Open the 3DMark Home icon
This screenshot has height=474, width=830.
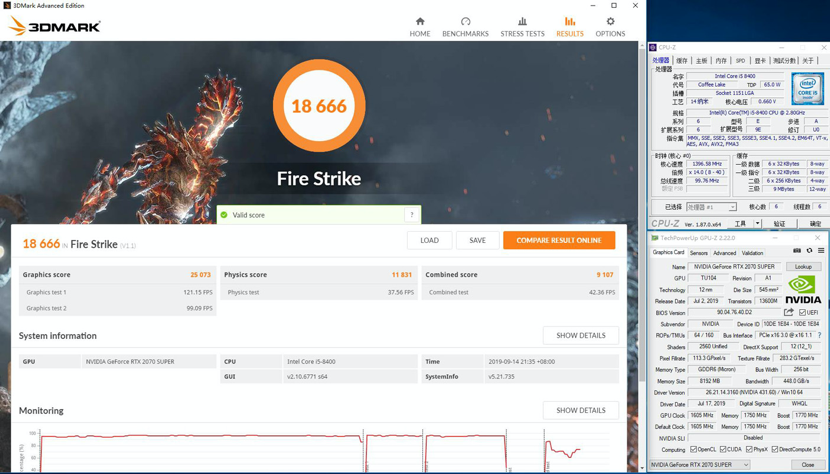click(x=420, y=21)
